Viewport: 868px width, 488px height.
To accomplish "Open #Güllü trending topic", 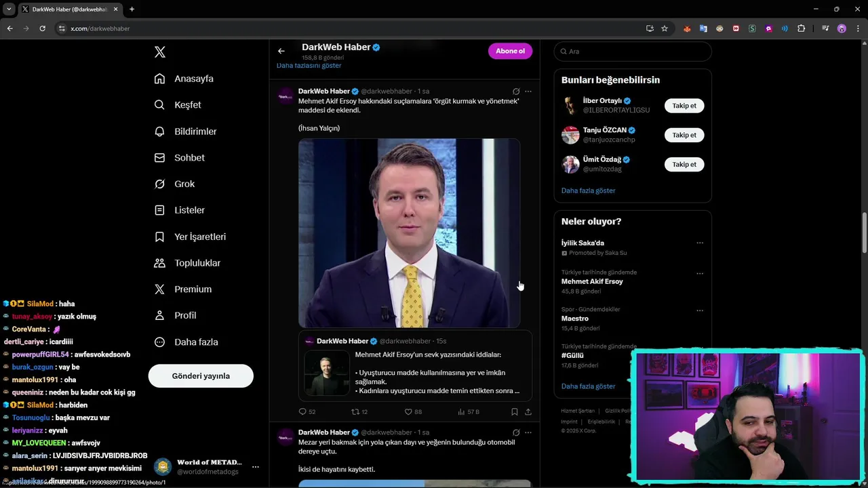I will click(572, 356).
